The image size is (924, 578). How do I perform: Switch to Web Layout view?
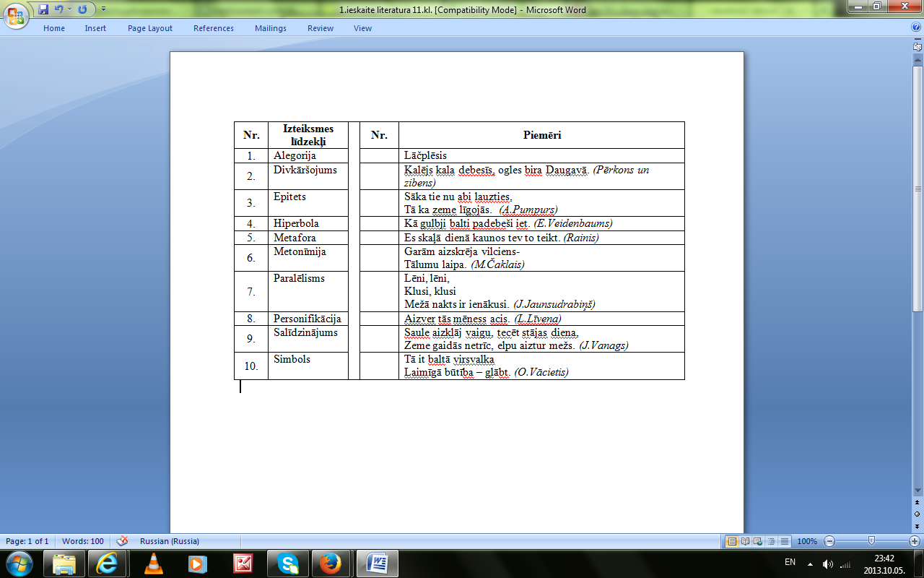click(759, 541)
